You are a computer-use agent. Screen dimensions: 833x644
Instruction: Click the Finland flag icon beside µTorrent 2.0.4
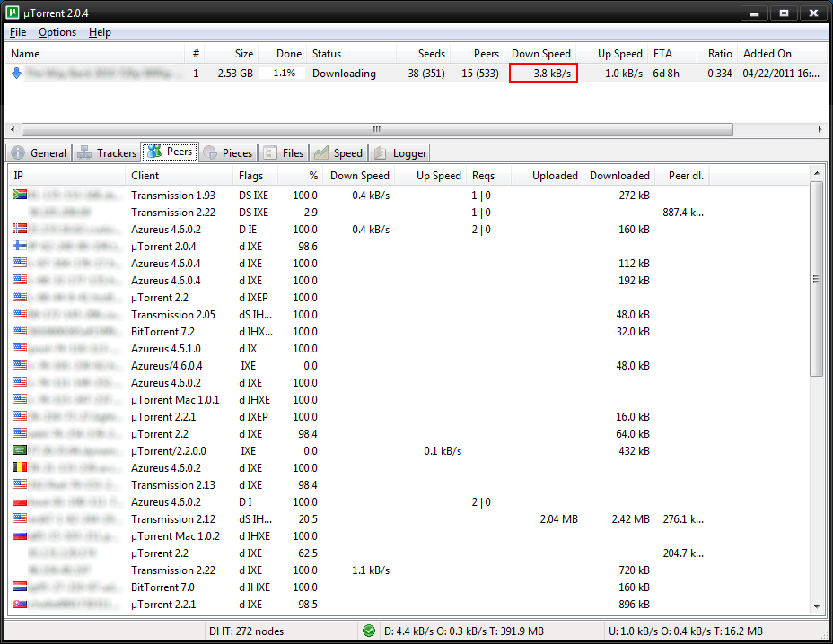pyautogui.click(x=20, y=246)
